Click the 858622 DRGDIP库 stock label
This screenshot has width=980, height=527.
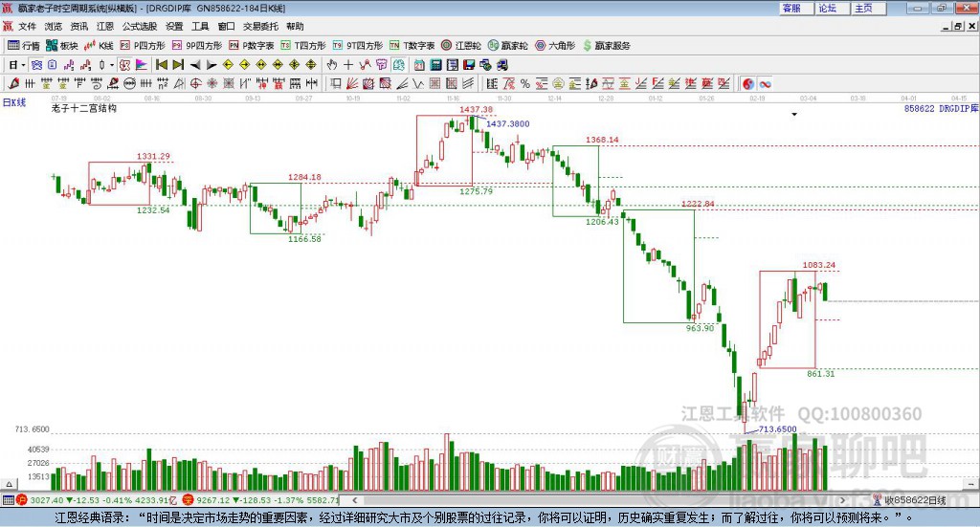point(941,109)
